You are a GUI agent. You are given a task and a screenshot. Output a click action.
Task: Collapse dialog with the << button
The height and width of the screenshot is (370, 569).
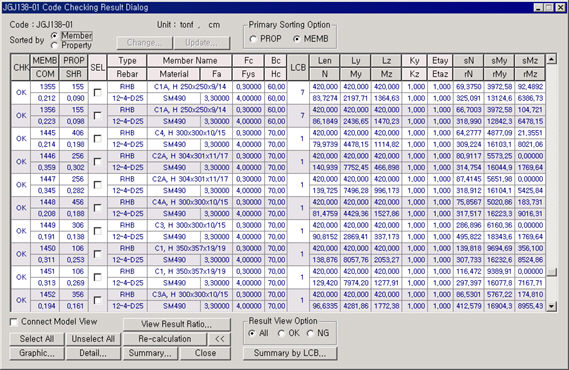click(x=220, y=339)
